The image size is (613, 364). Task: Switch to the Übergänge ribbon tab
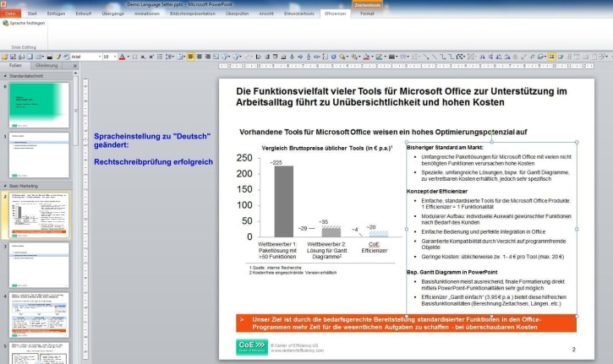(112, 14)
